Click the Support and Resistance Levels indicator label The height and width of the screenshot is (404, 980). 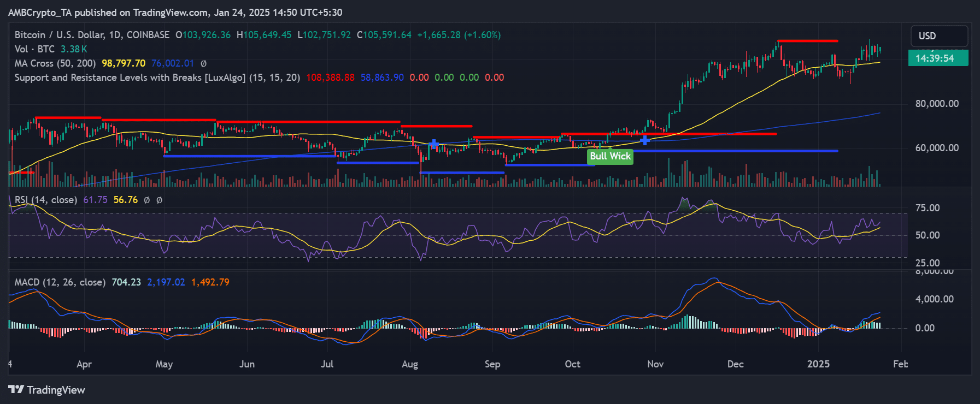point(157,78)
